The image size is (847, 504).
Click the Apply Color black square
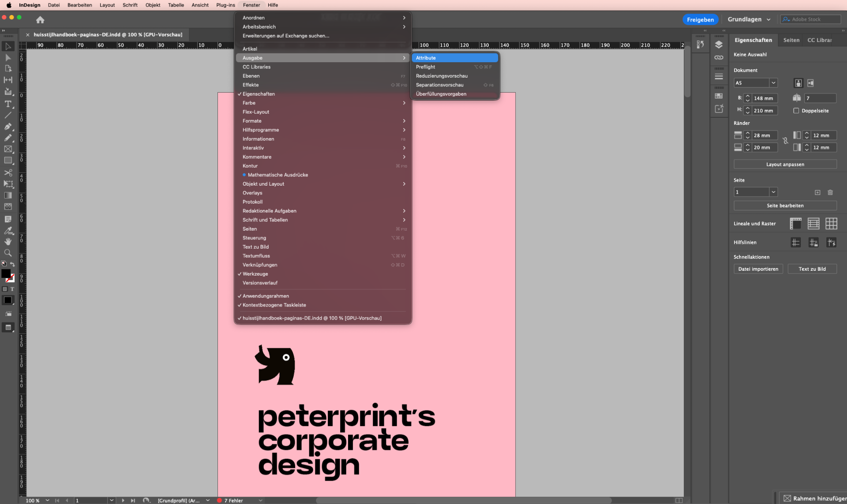click(x=8, y=300)
